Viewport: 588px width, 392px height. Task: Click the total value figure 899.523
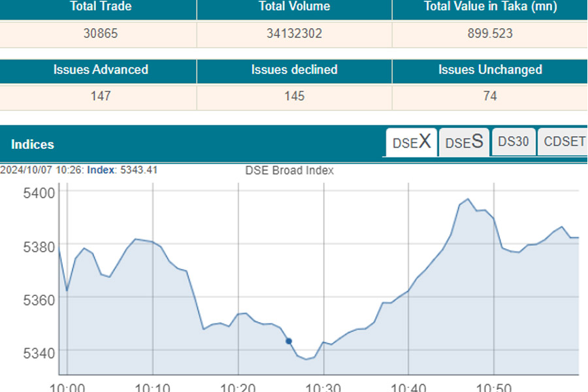pos(490,33)
